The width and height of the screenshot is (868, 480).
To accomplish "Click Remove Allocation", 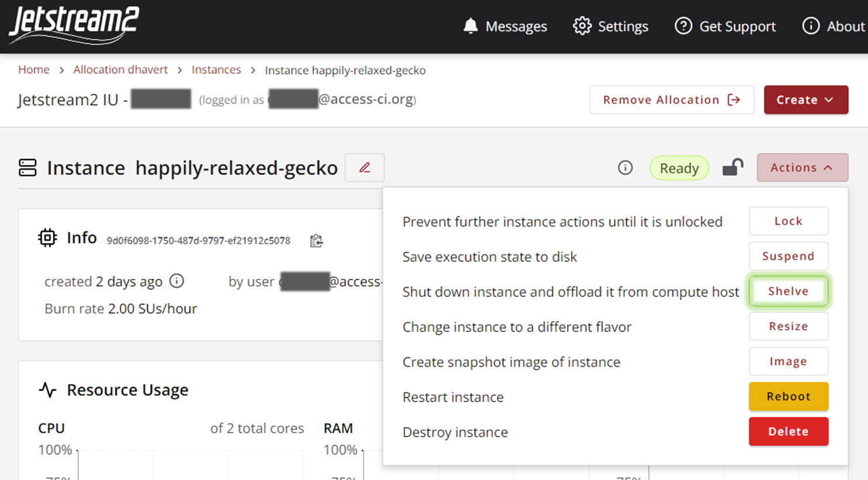I will click(671, 99).
